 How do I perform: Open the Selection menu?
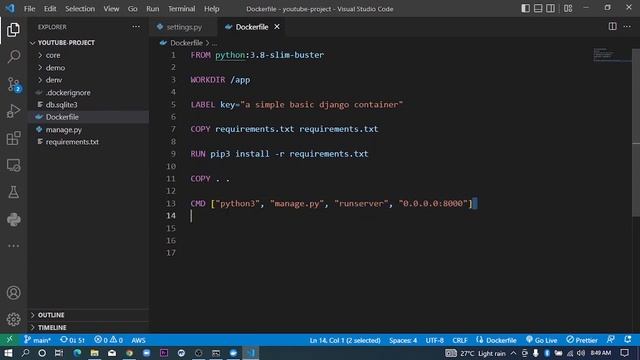point(80,9)
